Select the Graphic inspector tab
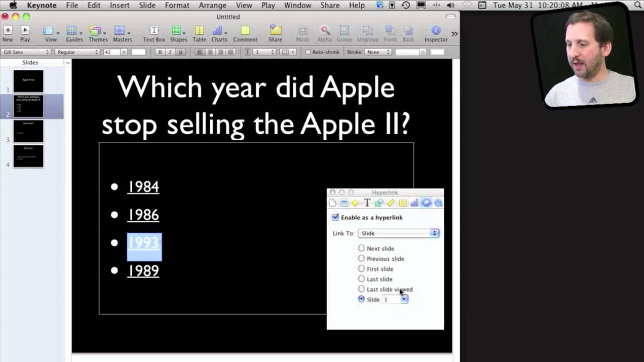The width and height of the screenshot is (644, 362). pyautogui.click(x=379, y=203)
